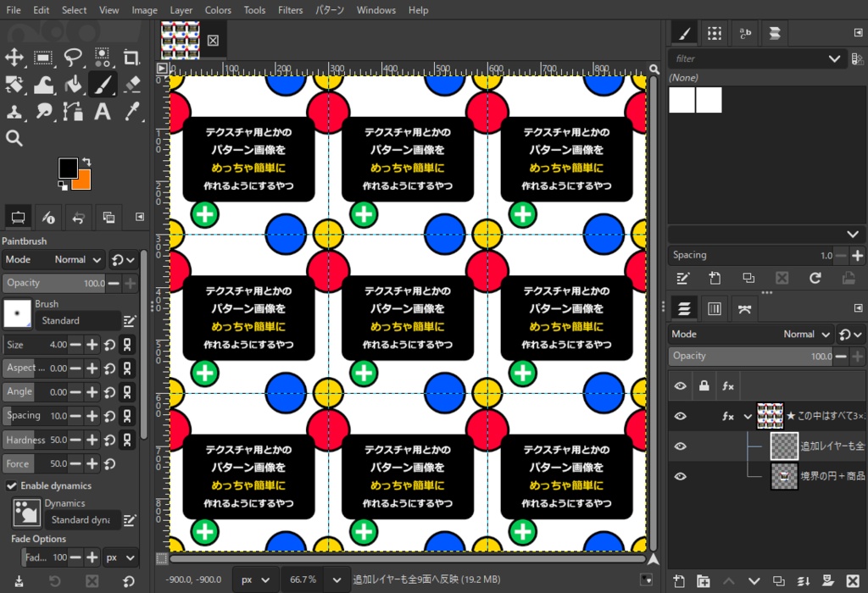Select the Bucket Fill tool
The height and width of the screenshot is (593, 868).
[x=73, y=85]
